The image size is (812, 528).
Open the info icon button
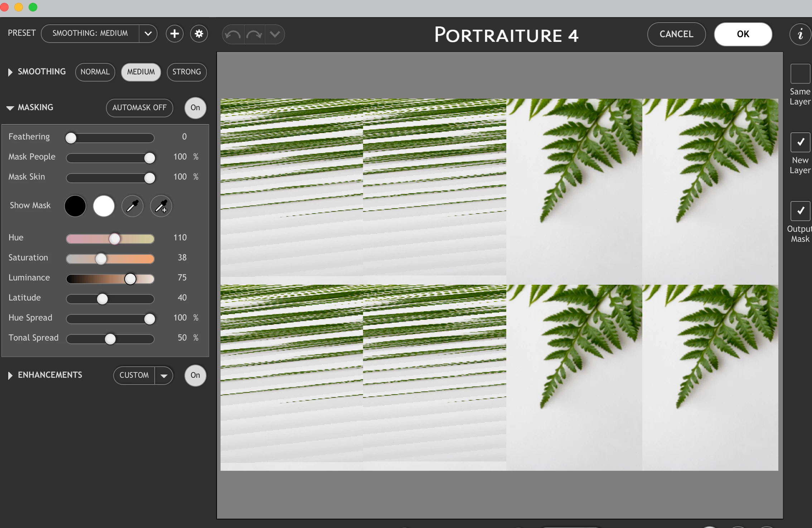(800, 34)
